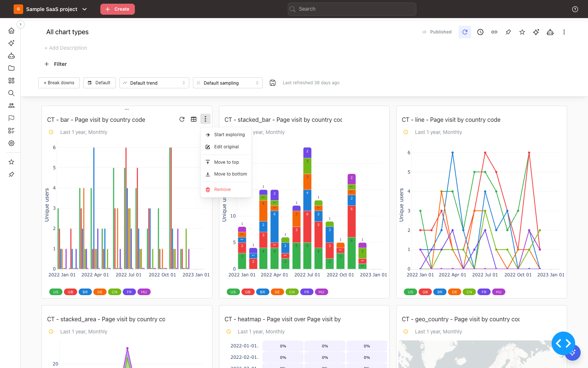Click the Create button

coord(118,9)
